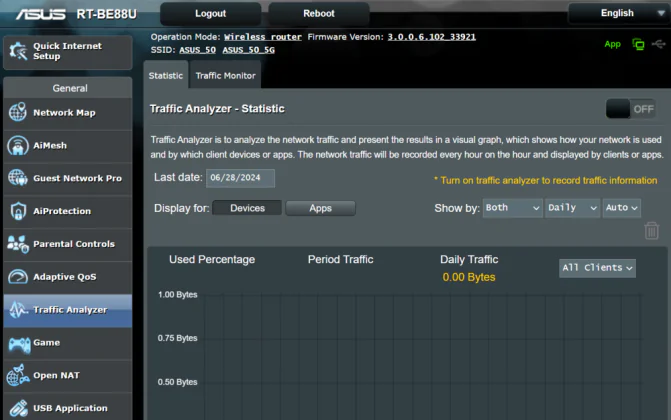Viewport: 671px width, 420px height.
Task: Open the Open NAT menu item
Action: click(68, 375)
